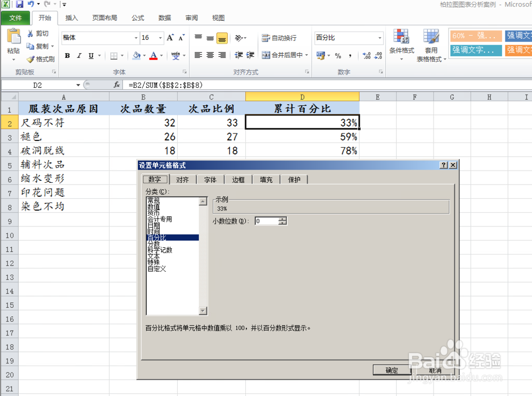
Task: Apply red font color A
Action: (x=153, y=56)
